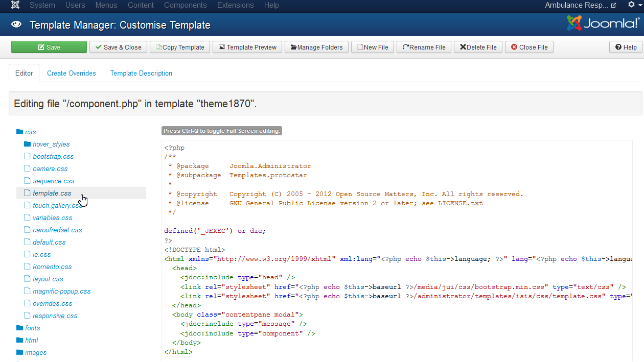Open camera.css file
Image resolution: width=644 pixels, height=362 pixels.
(50, 169)
